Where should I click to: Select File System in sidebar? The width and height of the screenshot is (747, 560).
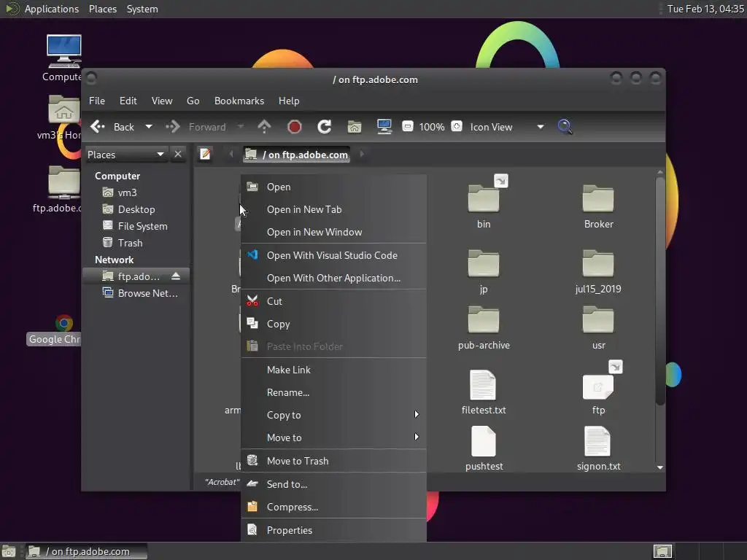pos(136,226)
